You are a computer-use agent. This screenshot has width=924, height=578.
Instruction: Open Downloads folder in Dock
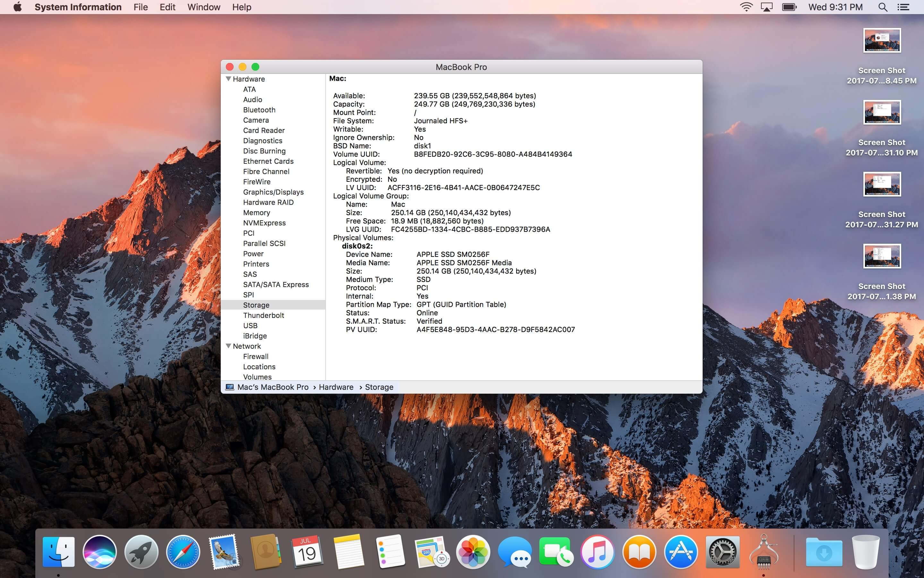pos(824,552)
